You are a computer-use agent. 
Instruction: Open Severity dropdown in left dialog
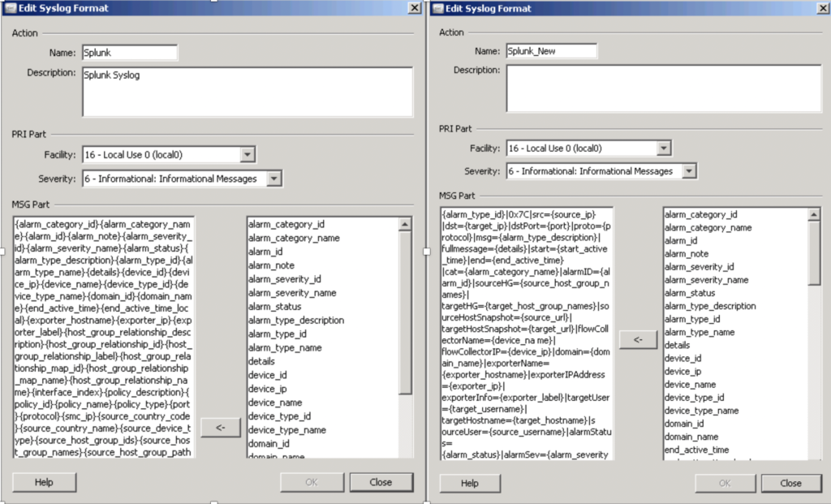click(x=274, y=179)
